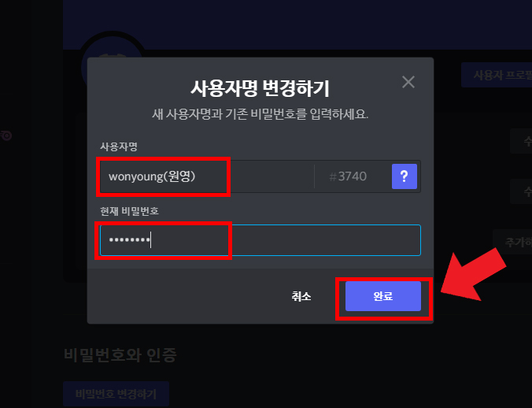Click the wonyoung(원영) username input field
The height and width of the screenshot is (408, 532).
pos(207,176)
